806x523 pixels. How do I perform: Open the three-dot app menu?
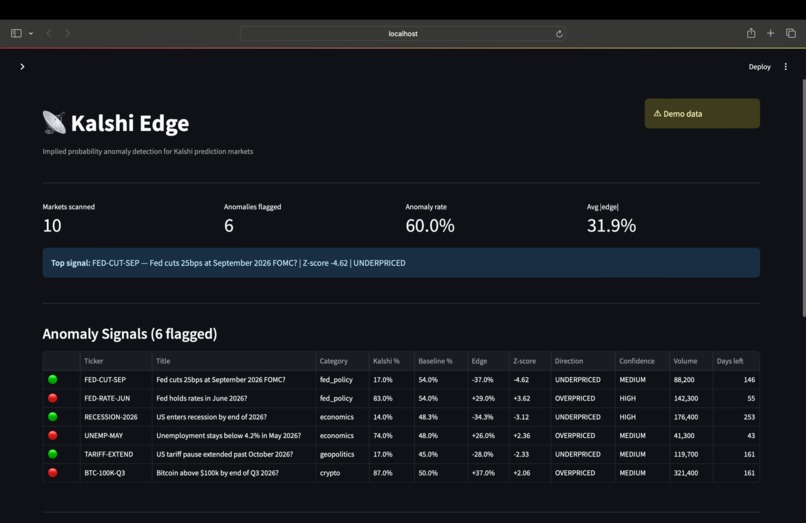(x=785, y=67)
